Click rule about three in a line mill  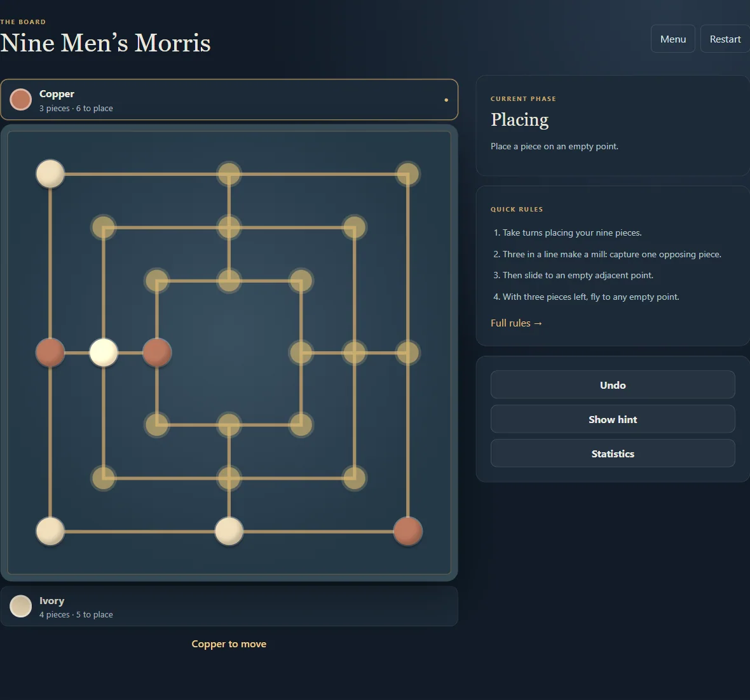(x=612, y=254)
